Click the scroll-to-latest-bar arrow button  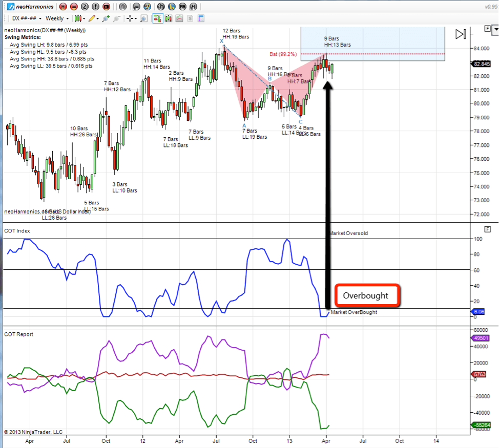[x=461, y=34]
